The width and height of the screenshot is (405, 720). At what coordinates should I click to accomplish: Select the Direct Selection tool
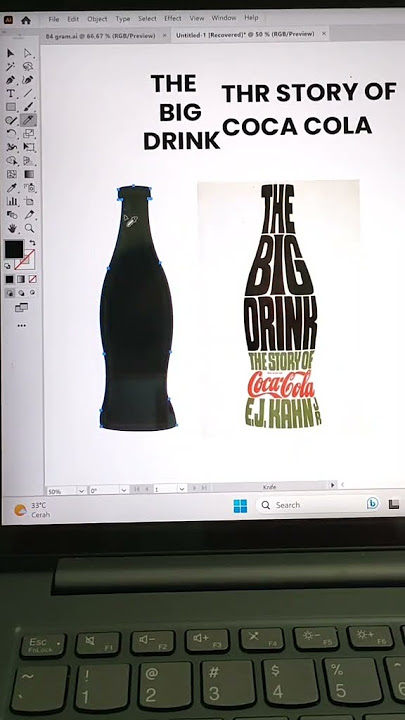click(28, 53)
